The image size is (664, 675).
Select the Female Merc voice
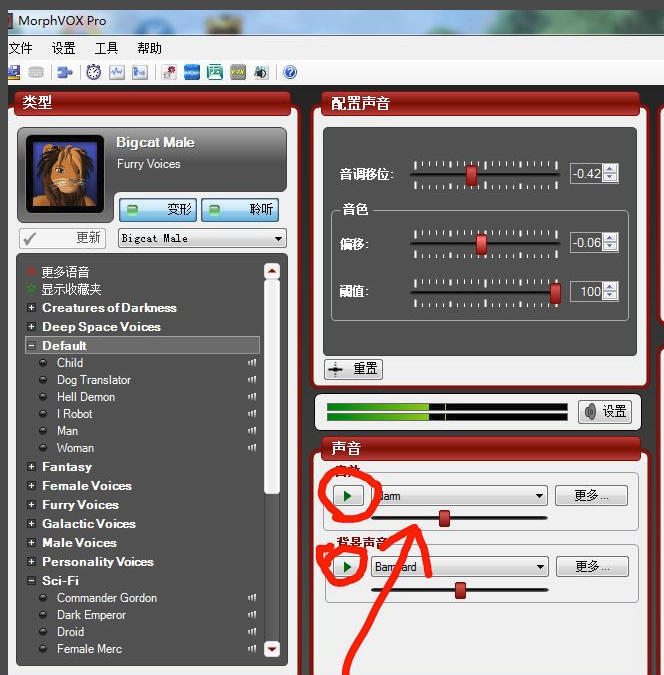tap(89, 649)
